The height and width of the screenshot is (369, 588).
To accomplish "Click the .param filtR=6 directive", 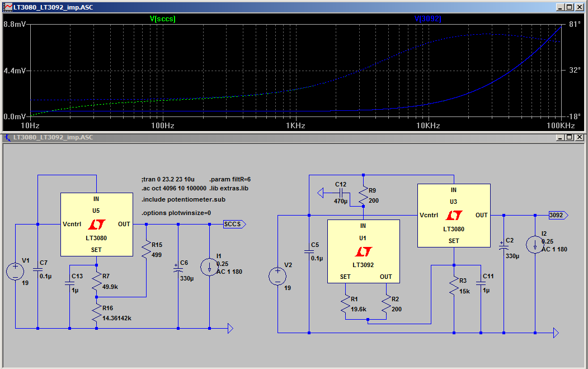I will coord(230,179).
